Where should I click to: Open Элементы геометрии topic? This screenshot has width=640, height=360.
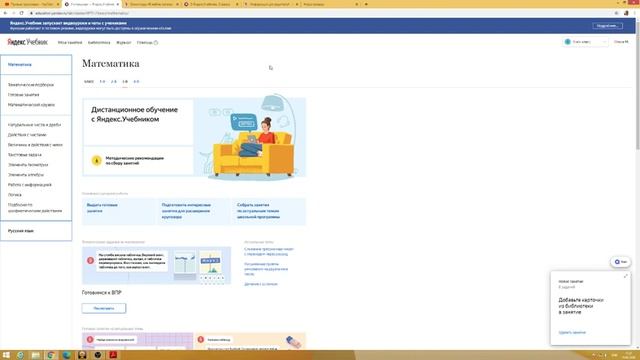pos(28,165)
